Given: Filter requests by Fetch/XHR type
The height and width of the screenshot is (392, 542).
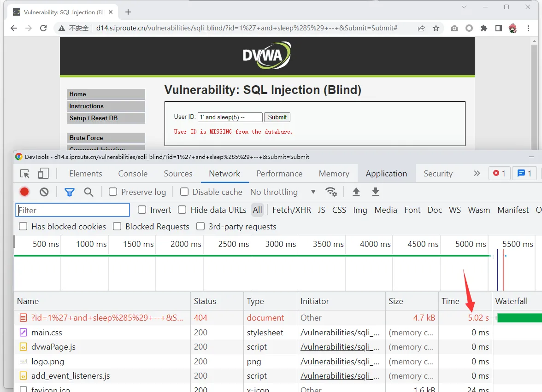Looking at the screenshot, I should point(291,210).
